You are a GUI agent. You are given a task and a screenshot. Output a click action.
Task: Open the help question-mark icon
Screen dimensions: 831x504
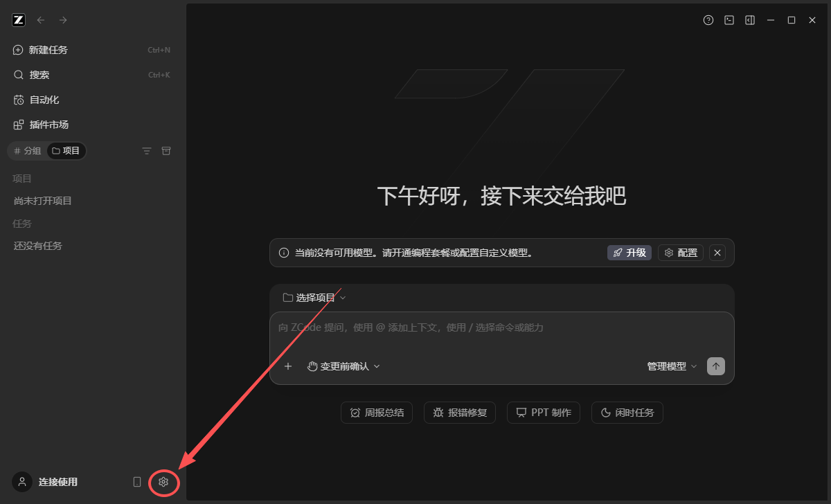(x=708, y=20)
